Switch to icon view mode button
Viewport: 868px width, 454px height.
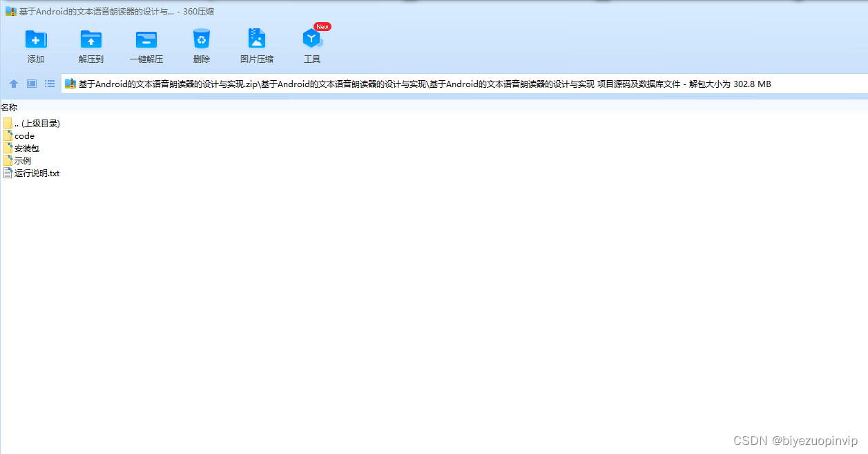pos(32,84)
